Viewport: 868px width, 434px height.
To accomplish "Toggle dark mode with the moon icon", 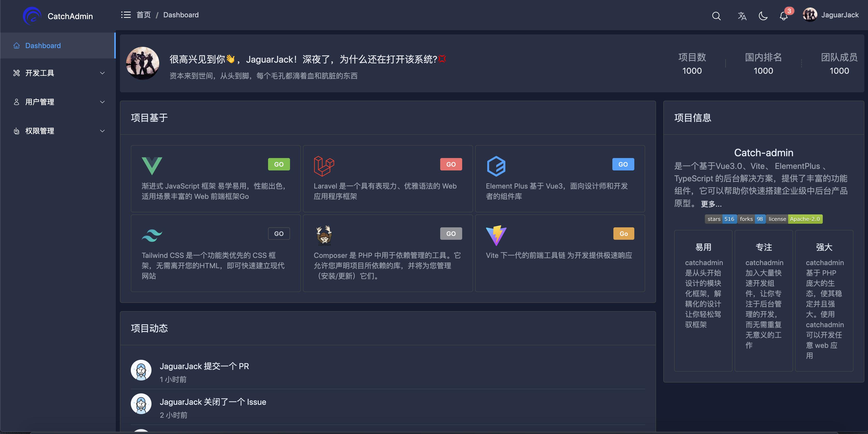I will point(763,16).
